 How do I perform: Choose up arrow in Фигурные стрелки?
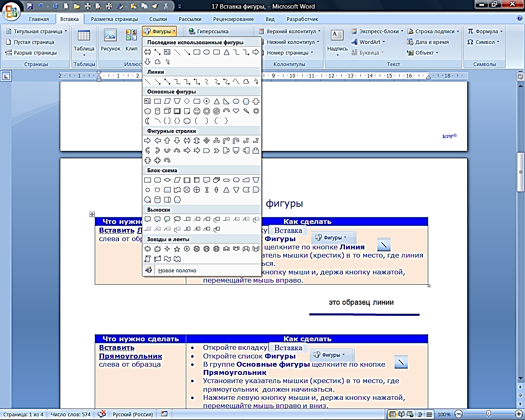pos(167,141)
